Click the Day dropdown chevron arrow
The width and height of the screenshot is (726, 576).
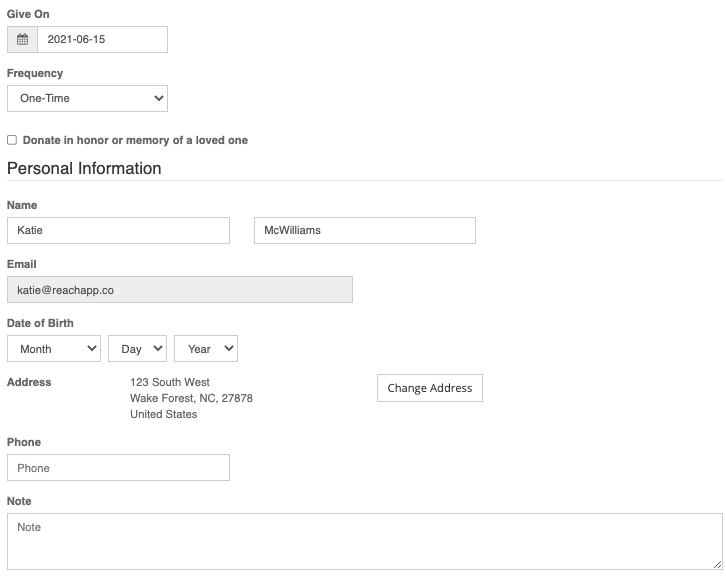158,348
